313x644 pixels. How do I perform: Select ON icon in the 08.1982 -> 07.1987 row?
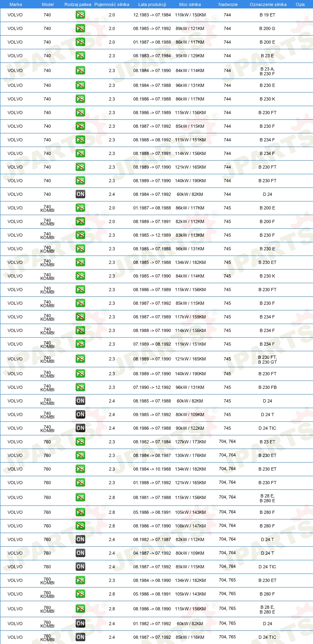pyautogui.click(x=80, y=539)
